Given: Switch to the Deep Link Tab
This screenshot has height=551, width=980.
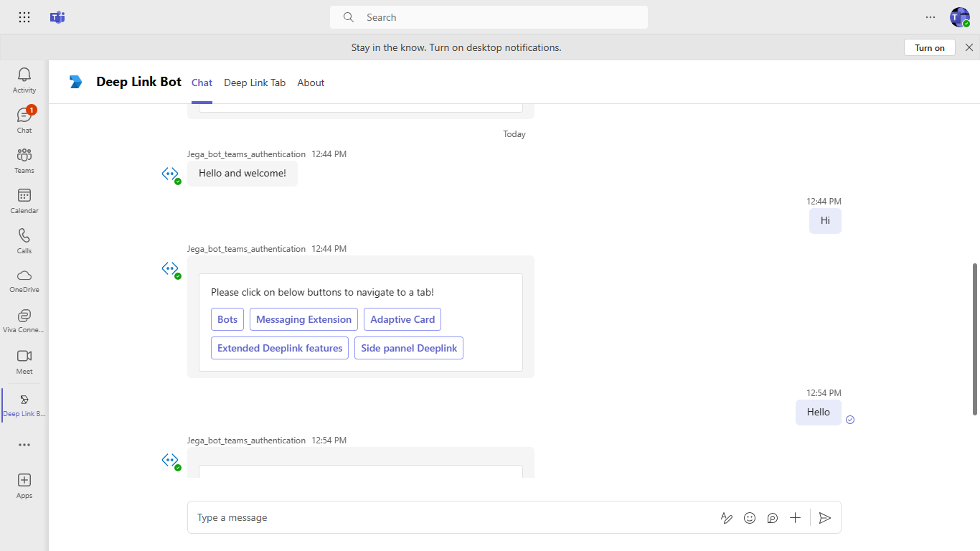Looking at the screenshot, I should pos(255,83).
